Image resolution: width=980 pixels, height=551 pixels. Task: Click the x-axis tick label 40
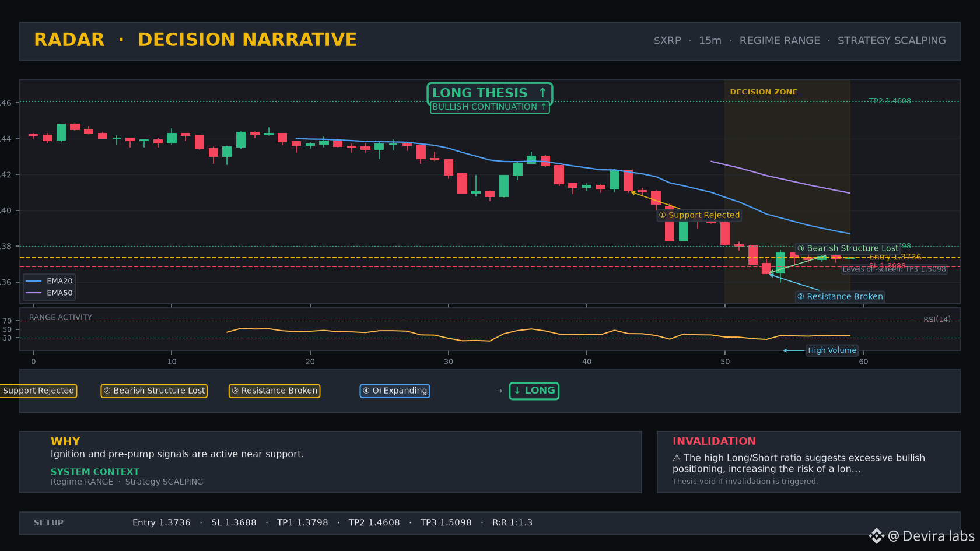pos(587,362)
